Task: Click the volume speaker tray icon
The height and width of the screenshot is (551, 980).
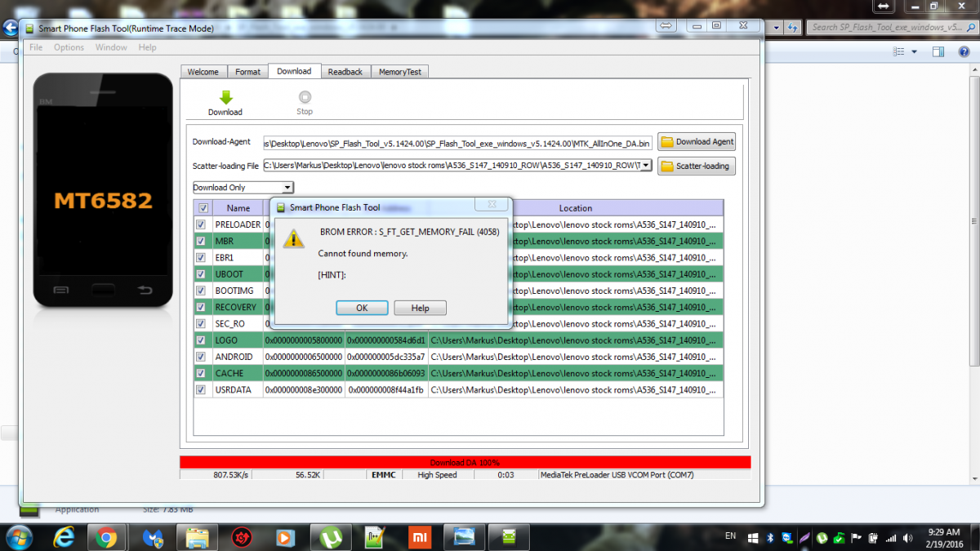Action: (x=907, y=538)
